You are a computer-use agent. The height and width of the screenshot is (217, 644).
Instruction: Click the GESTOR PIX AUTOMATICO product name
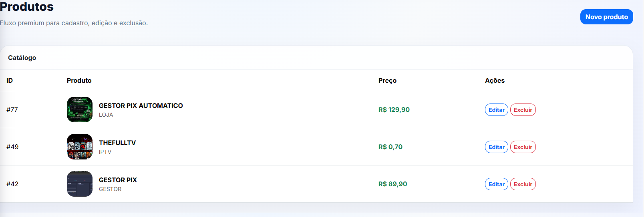pyautogui.click(x=141, y=106)
